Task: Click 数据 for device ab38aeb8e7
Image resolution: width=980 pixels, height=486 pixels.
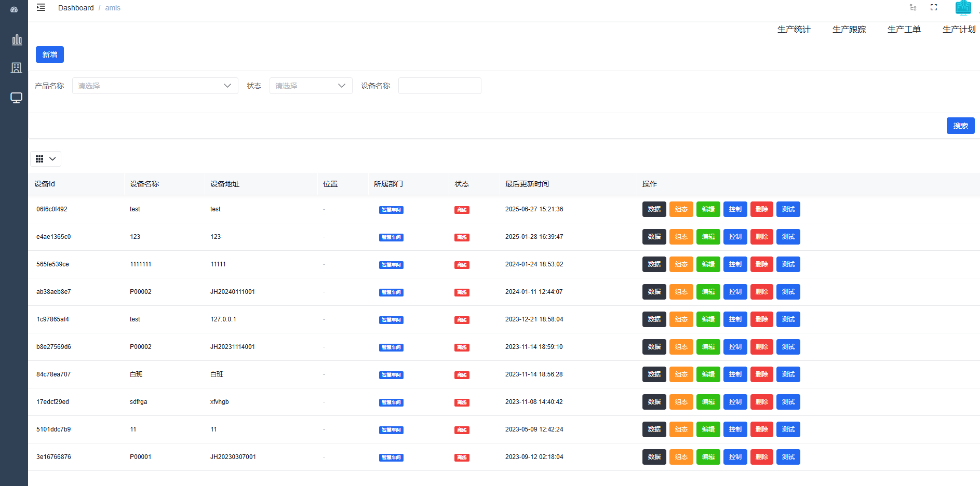Action: pyautogui.click(x=654, y=292)
